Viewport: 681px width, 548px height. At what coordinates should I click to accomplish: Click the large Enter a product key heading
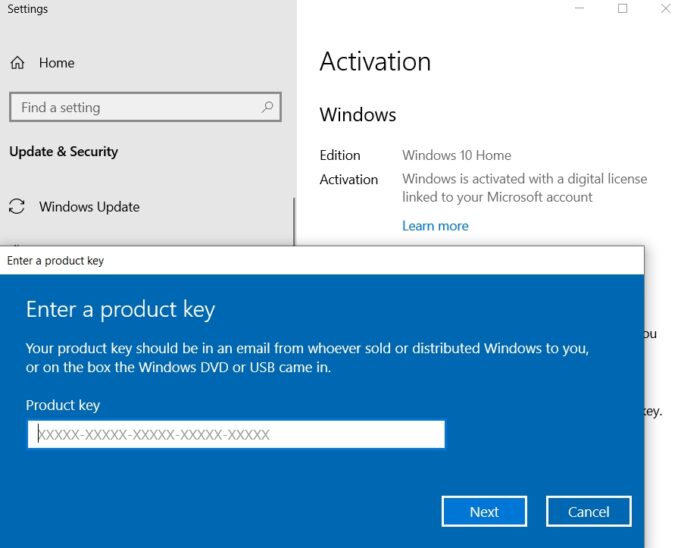(x=120, y=309)
